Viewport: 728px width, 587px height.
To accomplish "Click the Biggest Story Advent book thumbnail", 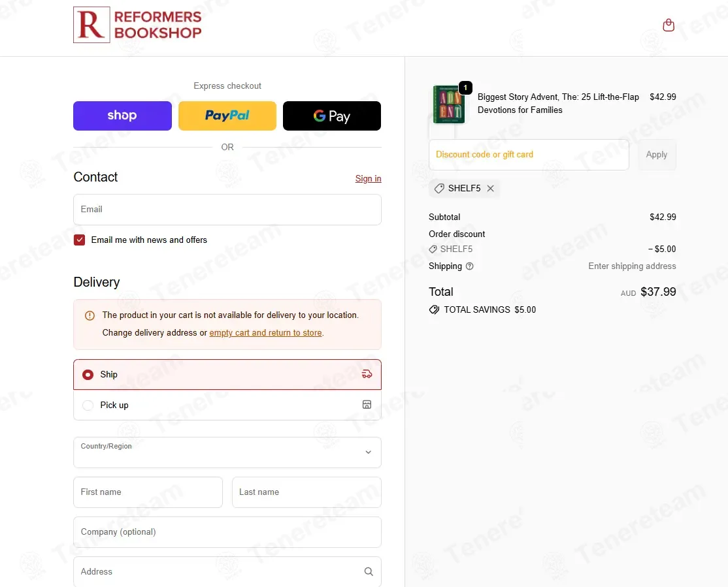I will 448,105.
